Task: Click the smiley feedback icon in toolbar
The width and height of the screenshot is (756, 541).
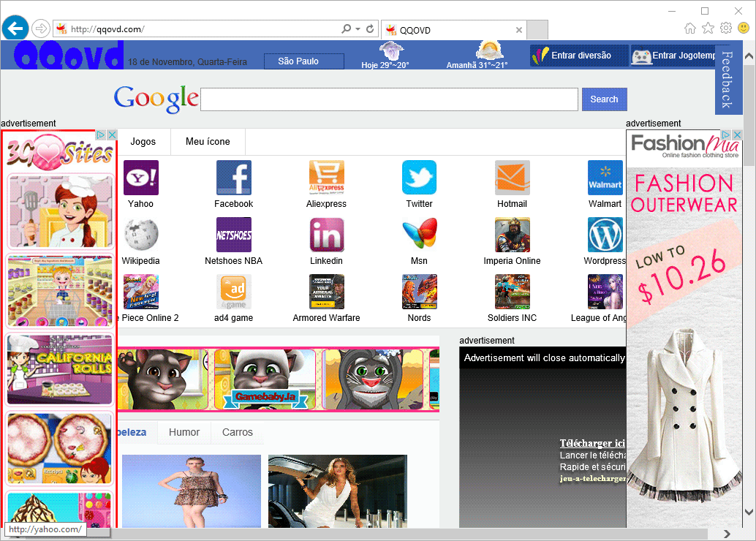Action: point(744,29)
